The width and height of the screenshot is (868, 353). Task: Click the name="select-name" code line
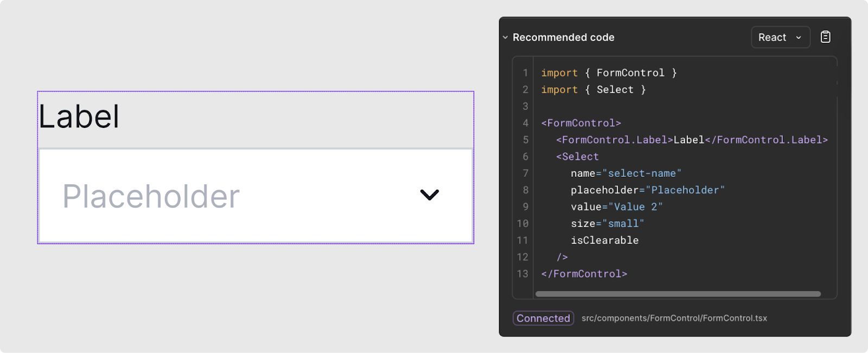(626, 174)
